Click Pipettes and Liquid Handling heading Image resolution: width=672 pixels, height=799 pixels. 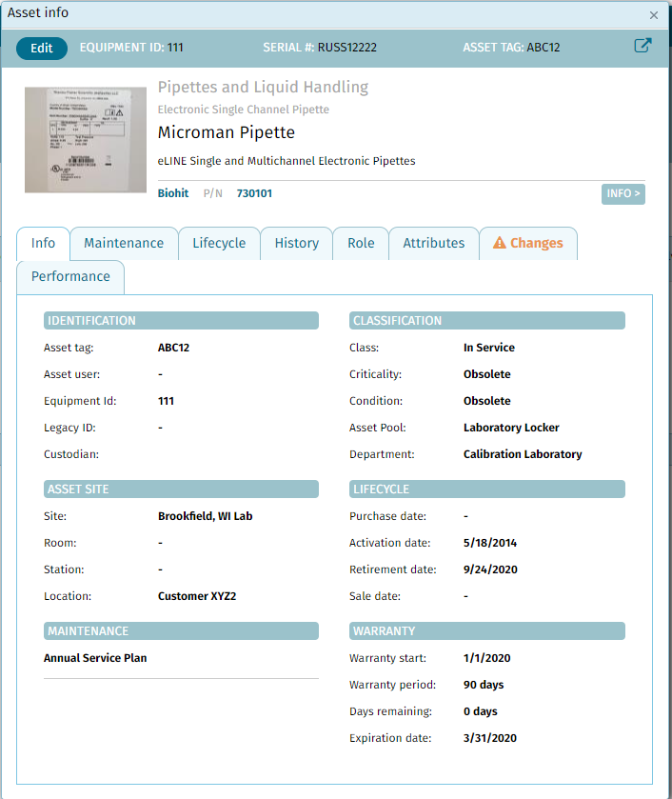pyautogui.click(x=263, y=87)
